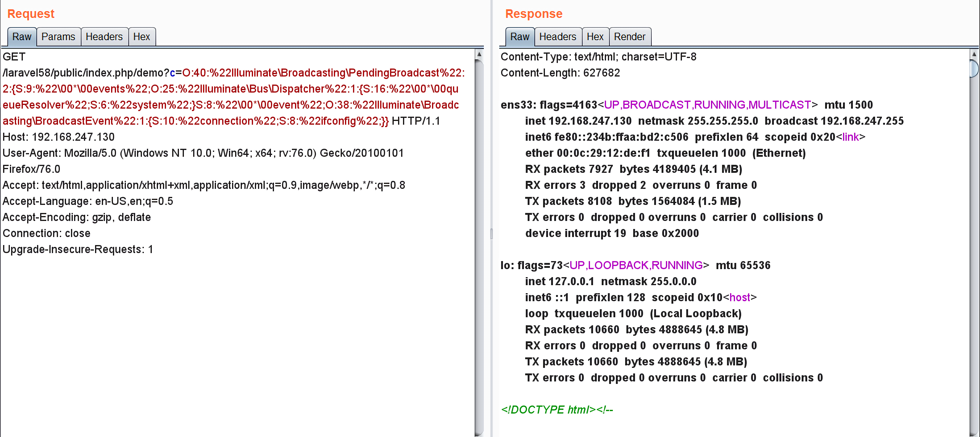Click the inet6 fe80::234b:ffaa:bd2:c506 line
This screenshot has height=437, width=980.
coord(696,137)
